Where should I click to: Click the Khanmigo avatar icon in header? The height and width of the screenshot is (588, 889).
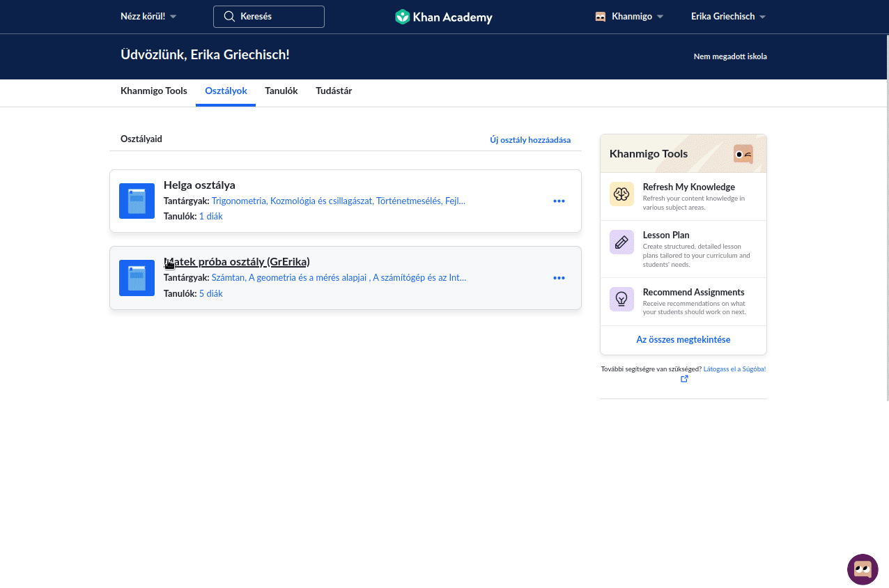tap(601, 17)
